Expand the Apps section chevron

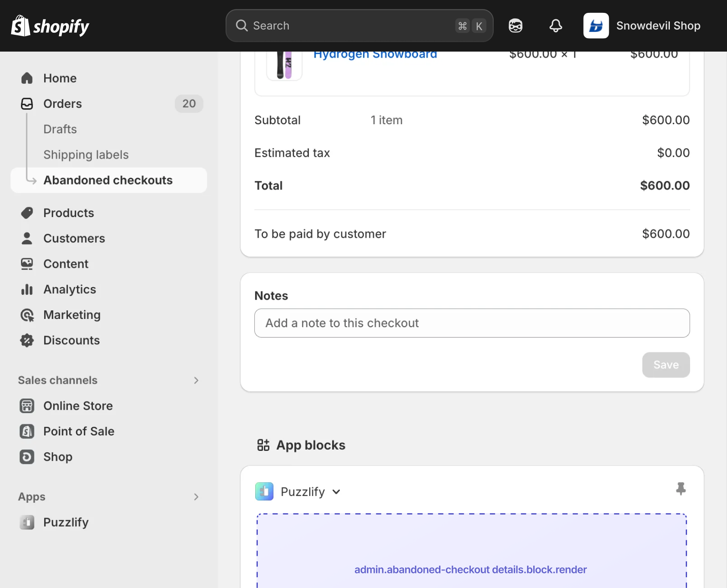196,497
